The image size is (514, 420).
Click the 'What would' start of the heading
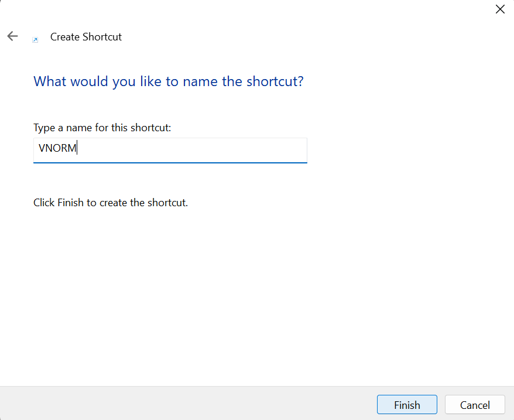point(70,81)
